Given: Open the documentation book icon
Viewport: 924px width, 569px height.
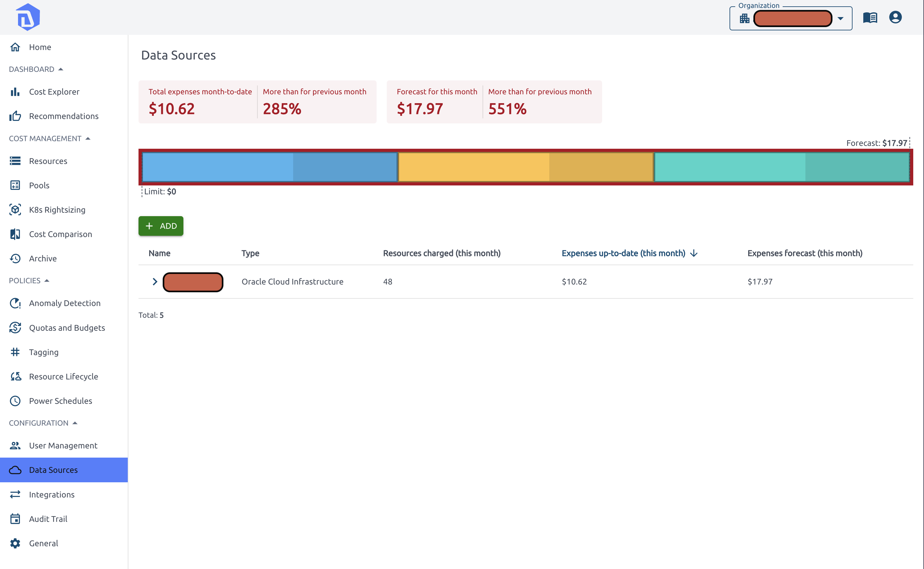Looking at the screenshot, I should point(870,18).
